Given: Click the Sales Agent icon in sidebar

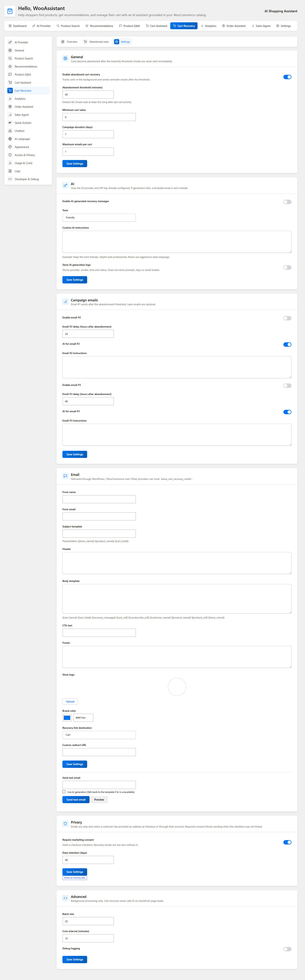Looking at the screenshot, I should [10, 115].
